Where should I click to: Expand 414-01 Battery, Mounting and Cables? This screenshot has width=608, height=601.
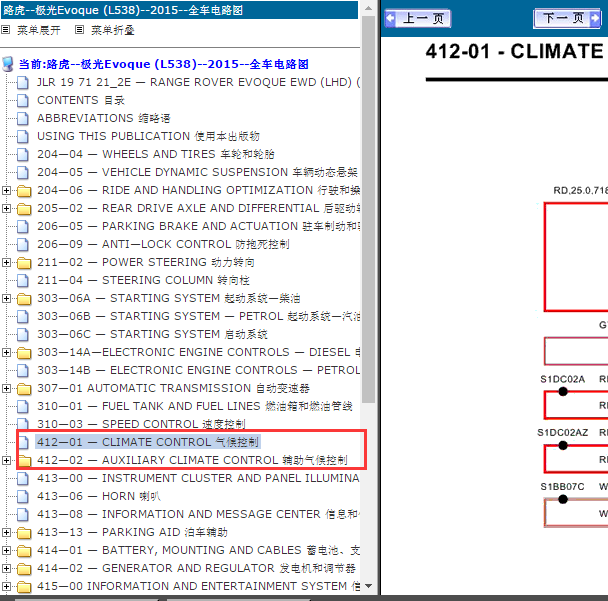[x=6, y=551]
